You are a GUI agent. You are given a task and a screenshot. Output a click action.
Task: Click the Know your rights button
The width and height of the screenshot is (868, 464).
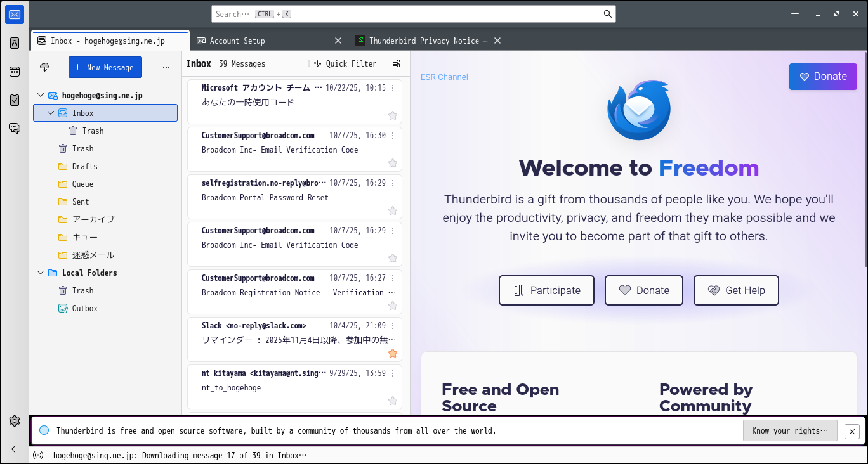(790, 431)
